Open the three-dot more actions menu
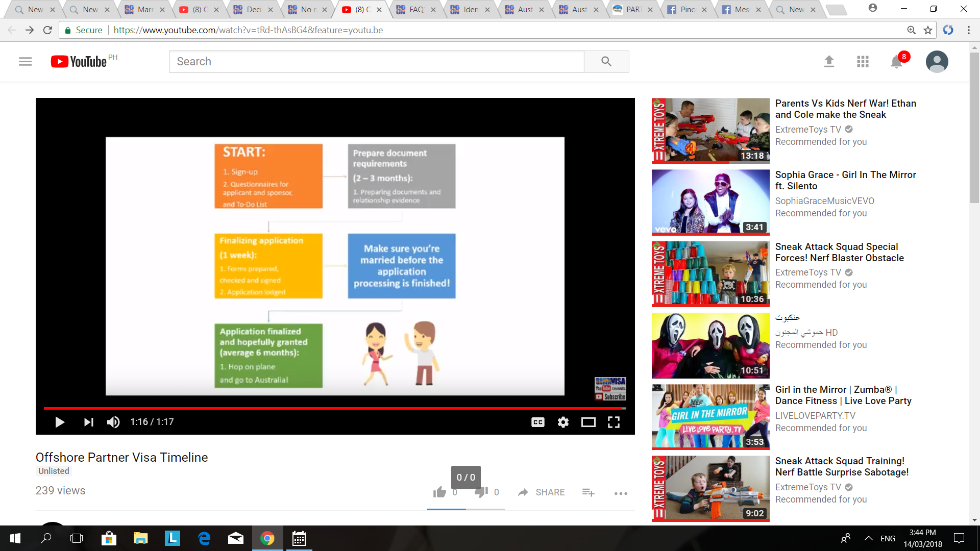The width and height of the screenshot is (980, 551). [x=621, y=493]
